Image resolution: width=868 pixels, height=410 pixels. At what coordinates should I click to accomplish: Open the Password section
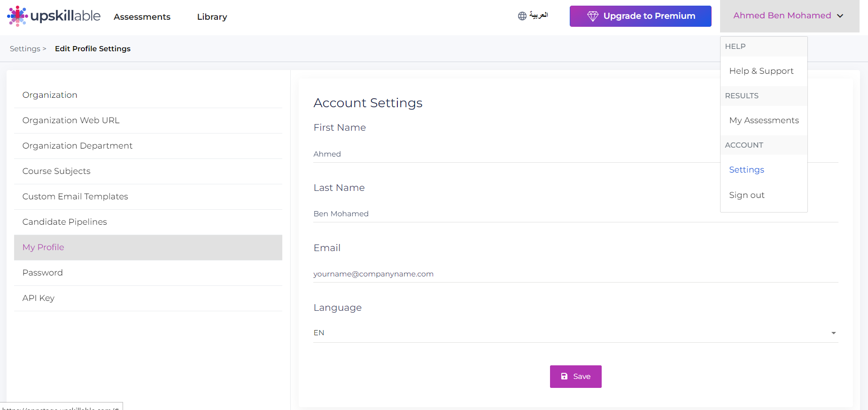pyautogui.click(x=148, y=273)
